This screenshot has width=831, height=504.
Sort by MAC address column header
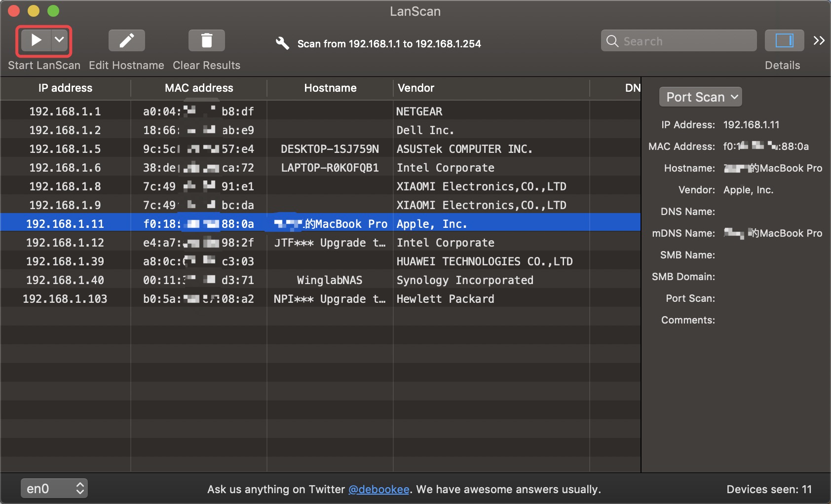199,88
